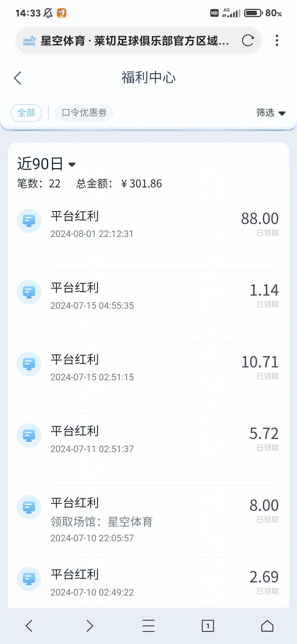Tap 已领取 status under 2.69 amount
The width and height of the screenshot is (297, 644).
pos(268,591)
